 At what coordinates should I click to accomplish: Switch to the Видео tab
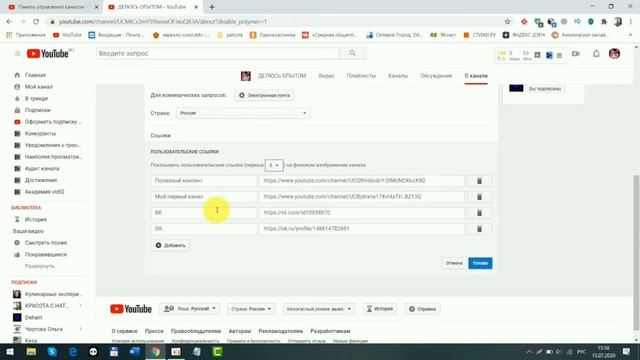click(326, 76)
